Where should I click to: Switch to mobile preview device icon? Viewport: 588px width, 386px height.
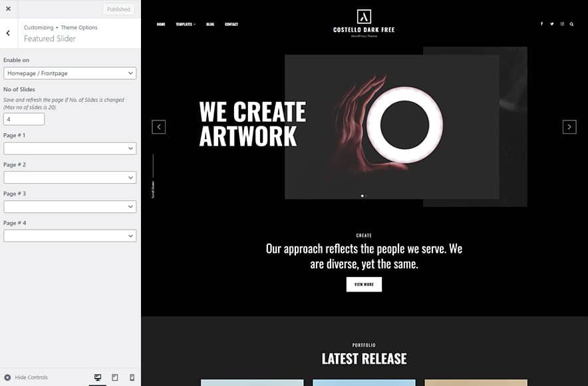click(x=132, y=377)
